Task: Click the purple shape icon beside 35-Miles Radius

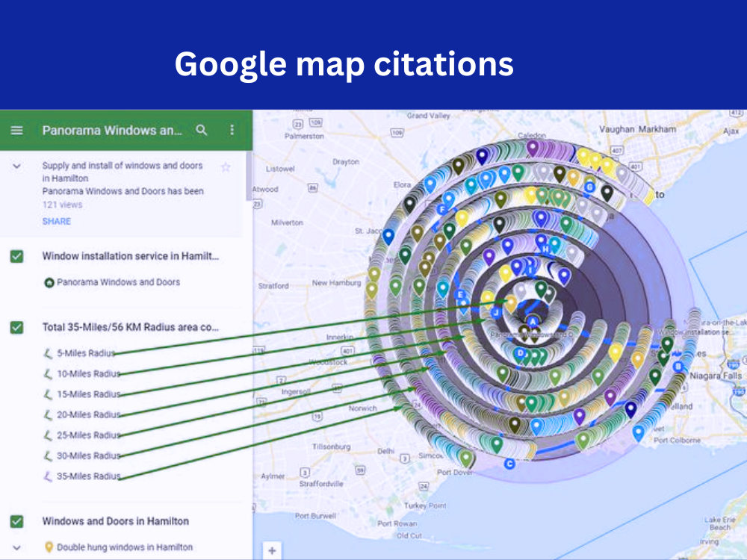Action: coord(47,476)
